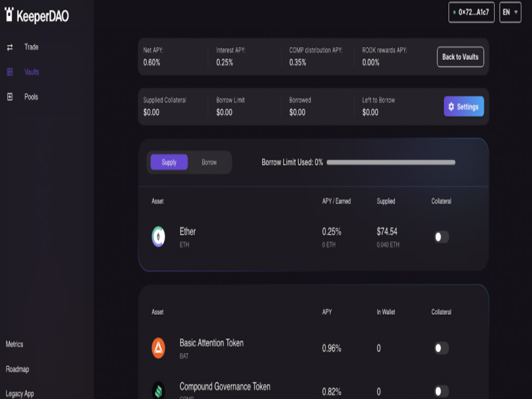Click the Pools plus-box icon
532x399 pixels.
tap(9, 97)
